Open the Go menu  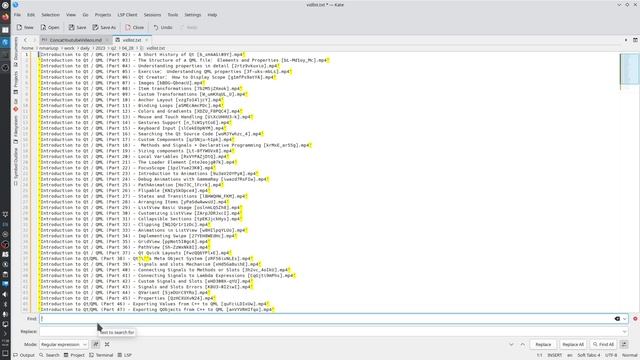click(85, 15)
